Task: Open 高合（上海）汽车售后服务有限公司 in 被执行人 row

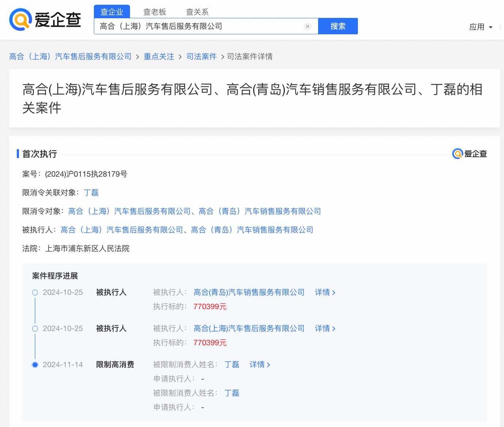Action: click(x=122, y=230)
